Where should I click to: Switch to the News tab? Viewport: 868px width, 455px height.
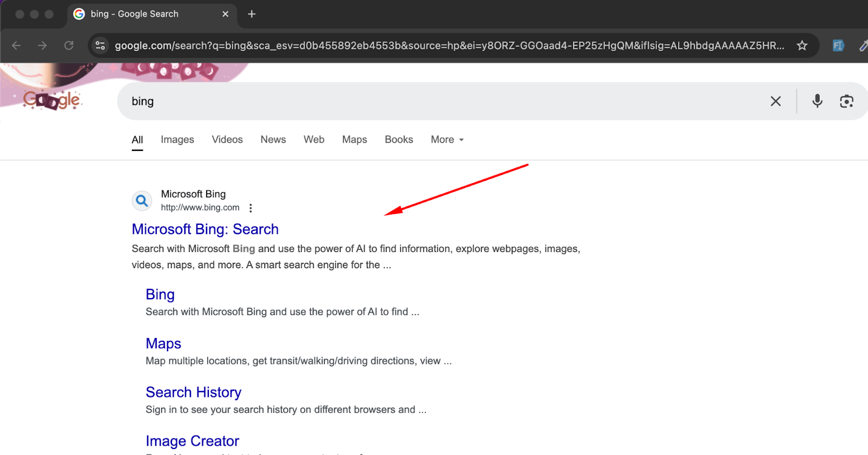[x=273, y=140]
